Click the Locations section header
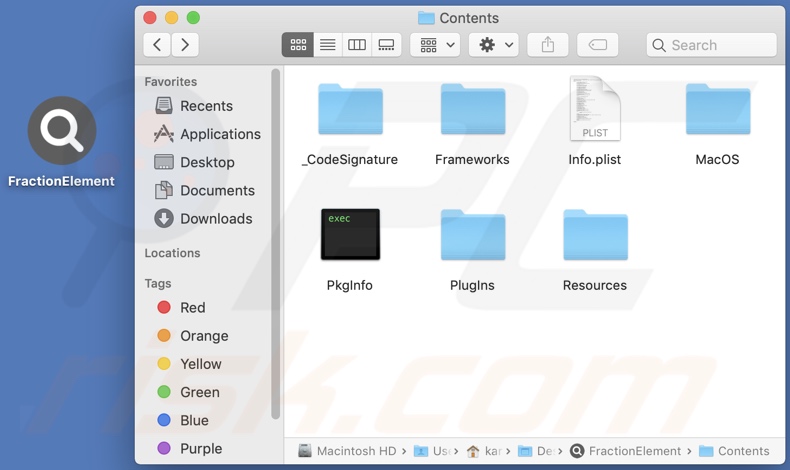The height and width of the screenshot is (470, 790). (x=172, y=253)
